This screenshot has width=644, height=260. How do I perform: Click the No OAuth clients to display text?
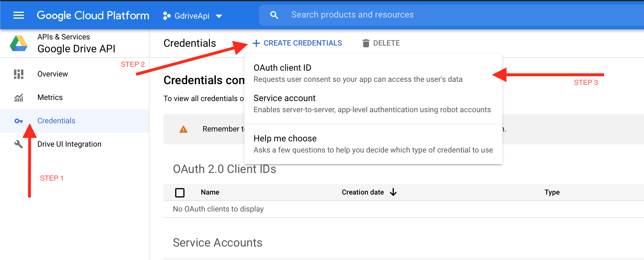218,209
